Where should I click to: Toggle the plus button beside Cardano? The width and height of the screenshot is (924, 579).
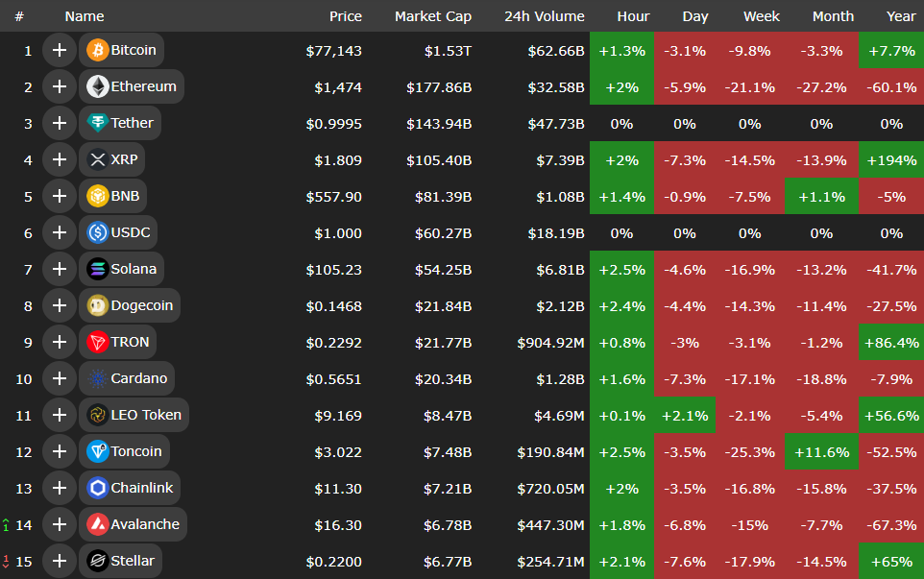coord(60,378)
